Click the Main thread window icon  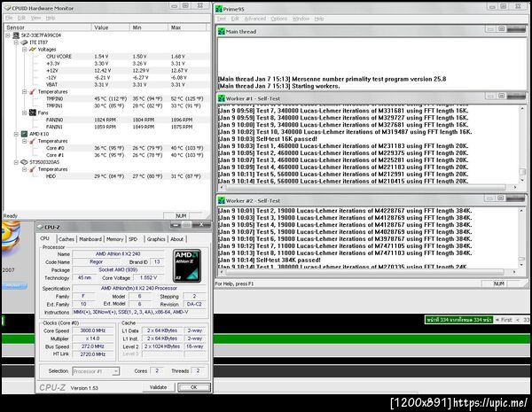point(221,32)
